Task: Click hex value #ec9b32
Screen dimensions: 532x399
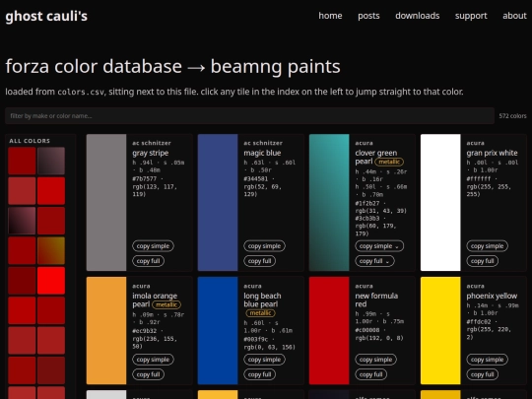Action: pos(145,331)
